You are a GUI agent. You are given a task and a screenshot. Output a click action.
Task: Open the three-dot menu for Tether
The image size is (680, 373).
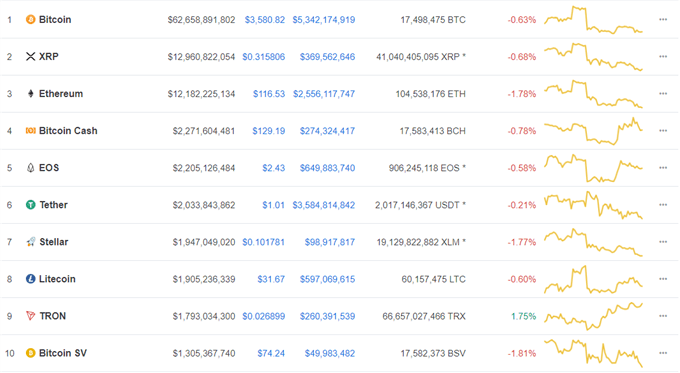click(663, 205)
